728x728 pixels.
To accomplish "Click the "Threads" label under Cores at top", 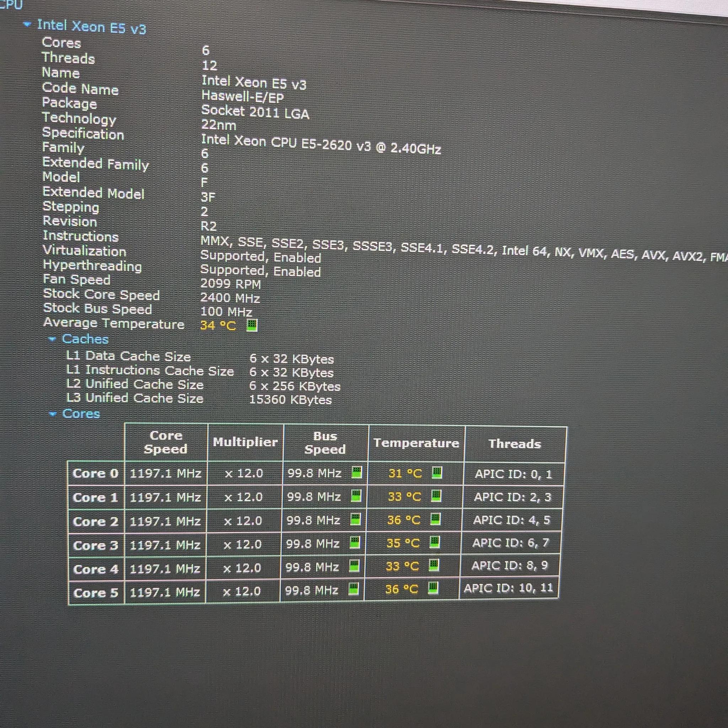I will (x=69, y=58).
